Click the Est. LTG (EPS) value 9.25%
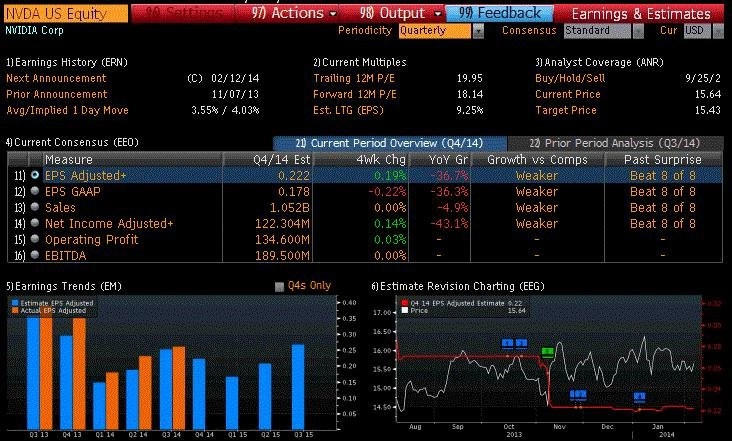The width and height of the screenshot is (732, 441). click(x=470, y=111)
